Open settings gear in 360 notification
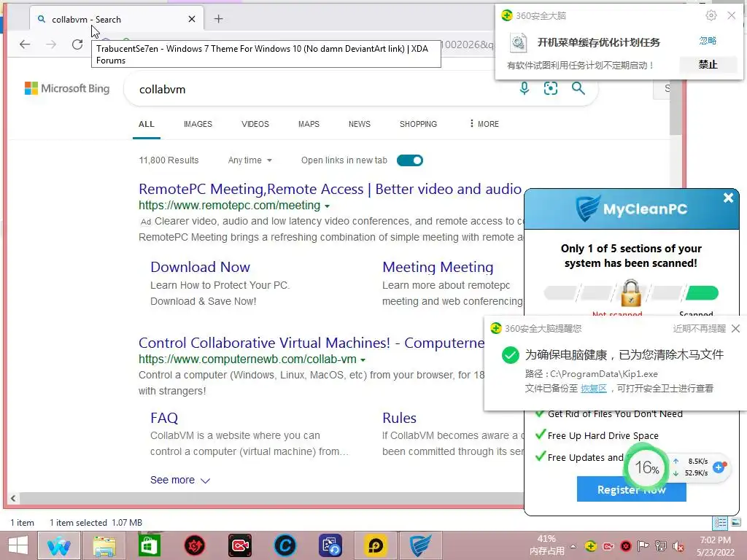This screenshot has height=560, width=747. (x=711, y=16)
